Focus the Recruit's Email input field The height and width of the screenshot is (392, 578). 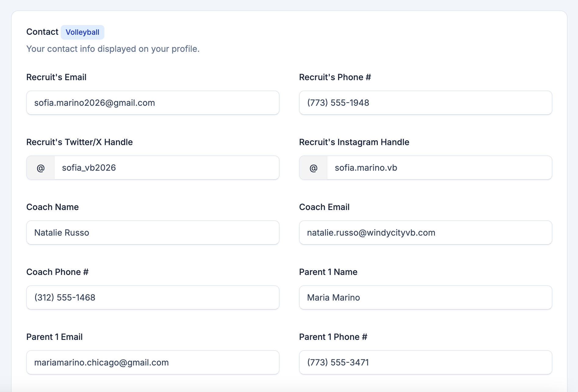[153, 103]
